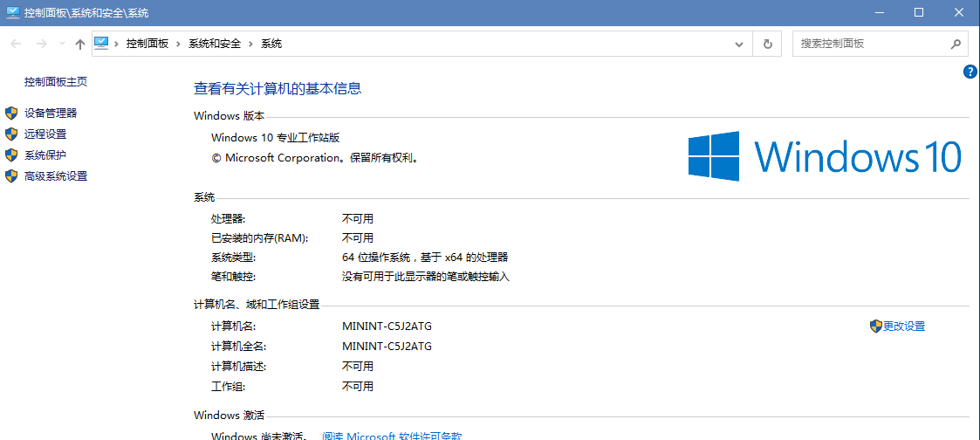Viewport: 980px width, 440px height.
Task: Click the window title bar system icon
Action: (12, 12)
